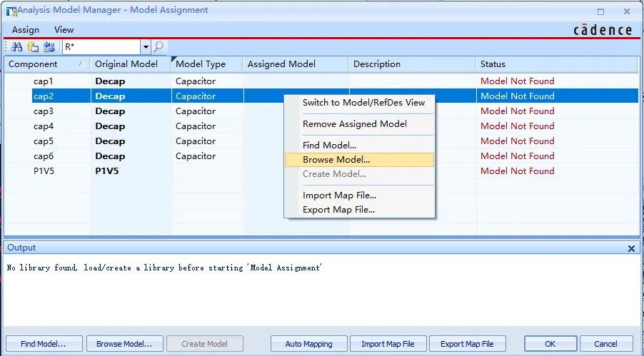
Task: Click the binoculars Find Model toolbar icon
Action: pyautogui.click(x=16, y=47)
